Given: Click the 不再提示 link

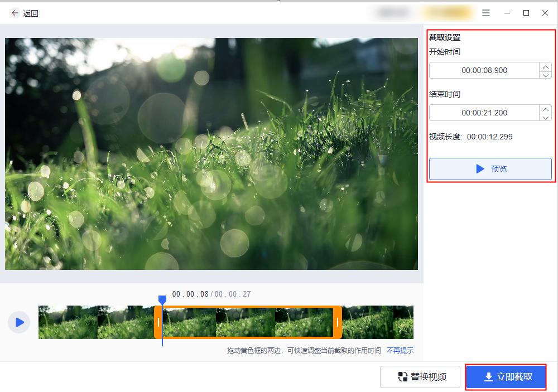Looking at the screenshot, I should pyautogui.click(x=400, y=350).
